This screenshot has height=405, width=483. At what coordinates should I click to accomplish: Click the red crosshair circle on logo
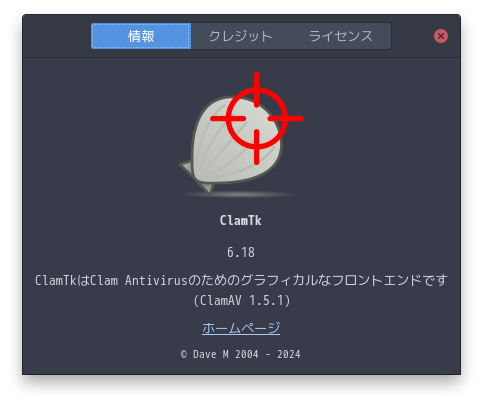[256, 118]
